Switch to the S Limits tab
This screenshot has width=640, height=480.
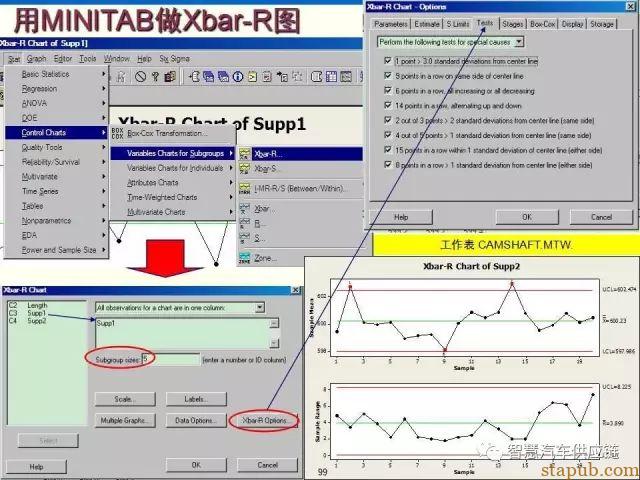pyautogui.click(x=458, y=24)
